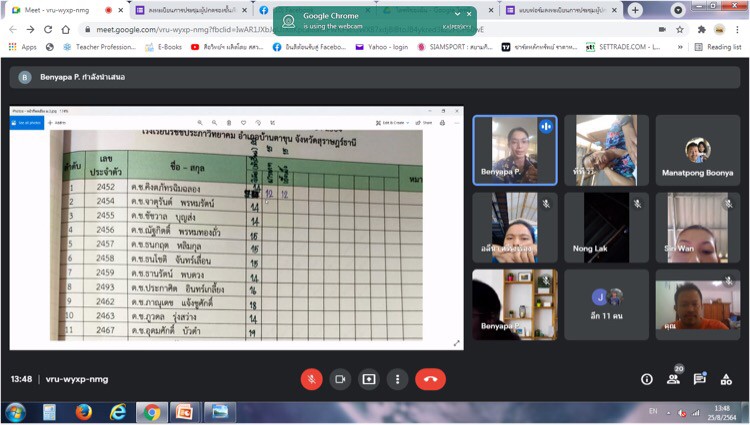Screen dimensions: 750x425
Task: Open the chat messages panel
Action: 700,379
